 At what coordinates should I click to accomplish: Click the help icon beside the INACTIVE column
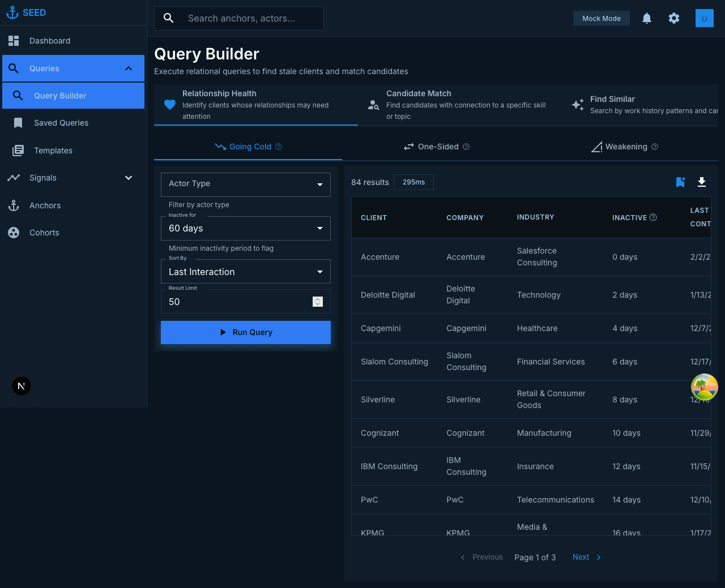pos(653,217)
